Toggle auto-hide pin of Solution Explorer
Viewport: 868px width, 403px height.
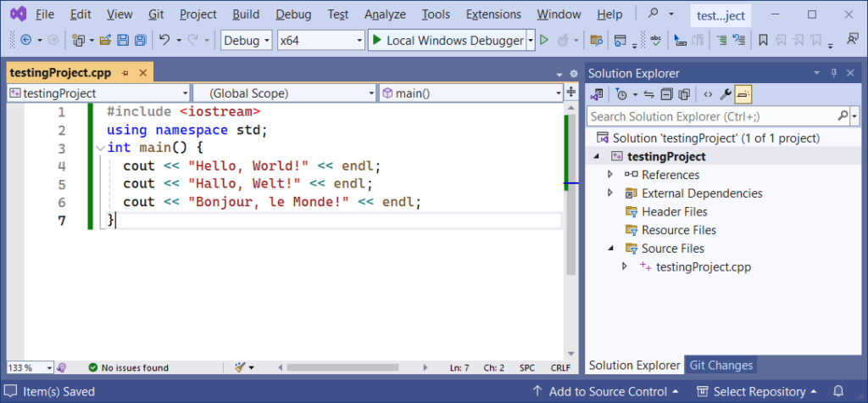point(834,73)
